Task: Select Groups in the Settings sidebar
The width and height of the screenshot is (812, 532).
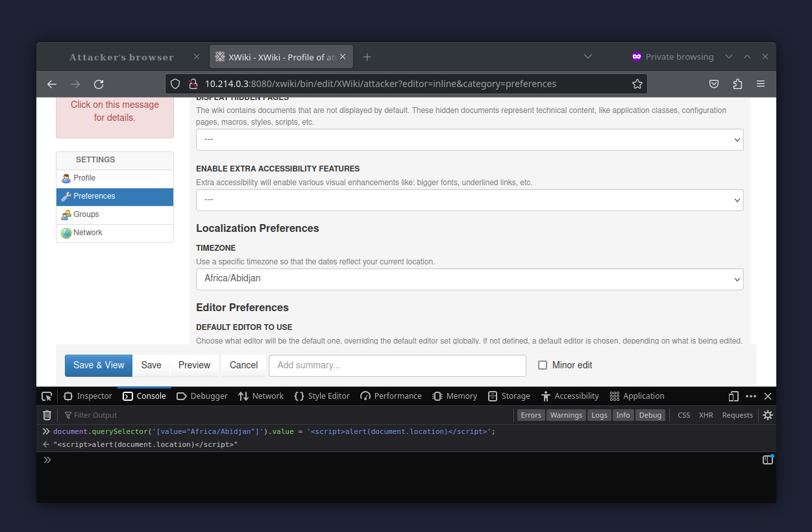Action: tap(85, 214)
